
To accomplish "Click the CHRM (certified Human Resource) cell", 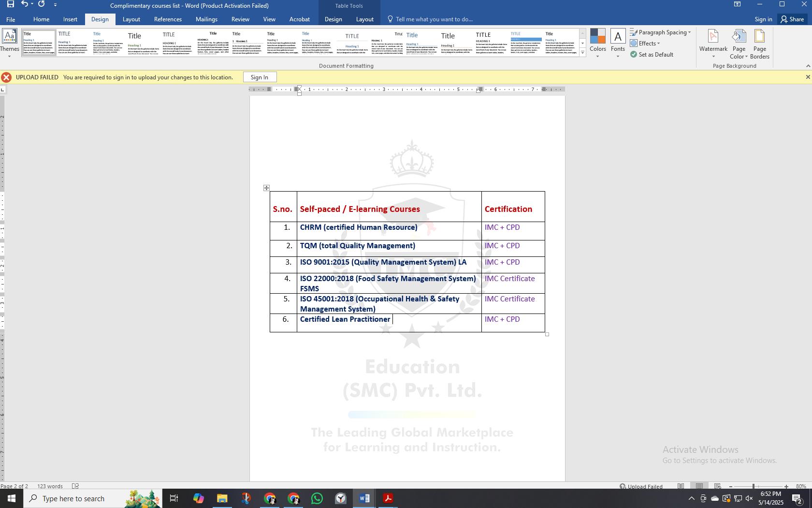I will pos(389,231).
